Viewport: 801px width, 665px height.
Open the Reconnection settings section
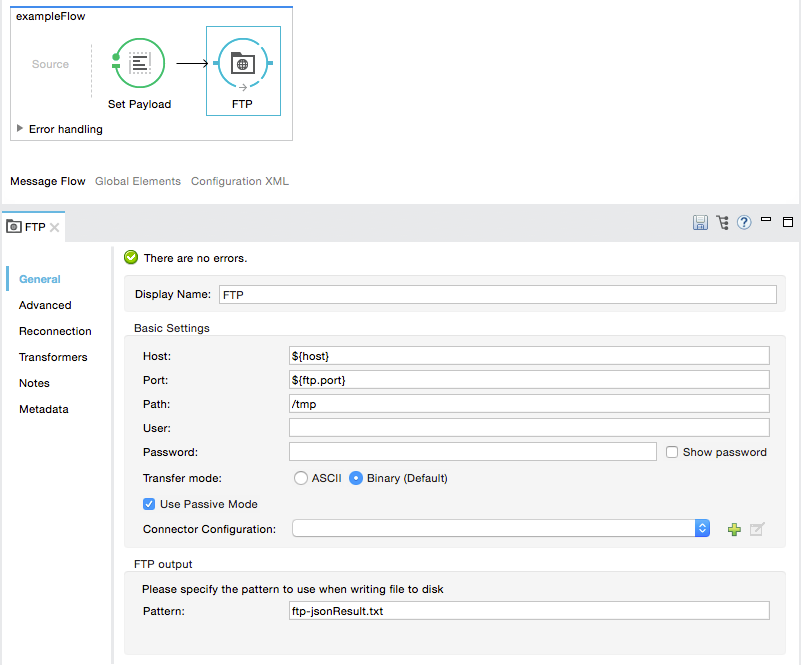55,331
